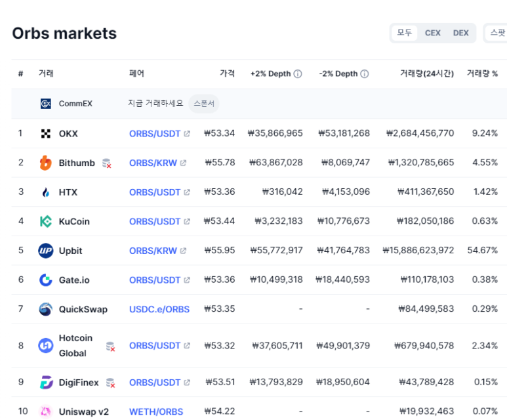Open the WETH/ORBS pair link

coord(156,411)
